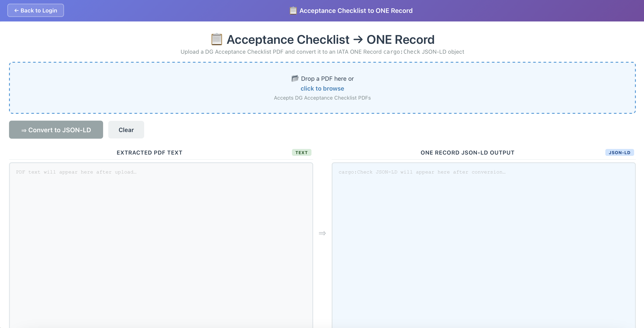This screenshot has width=644, height=328.
Task: Click the double arrow between the two panels
Action: [322, 233]
